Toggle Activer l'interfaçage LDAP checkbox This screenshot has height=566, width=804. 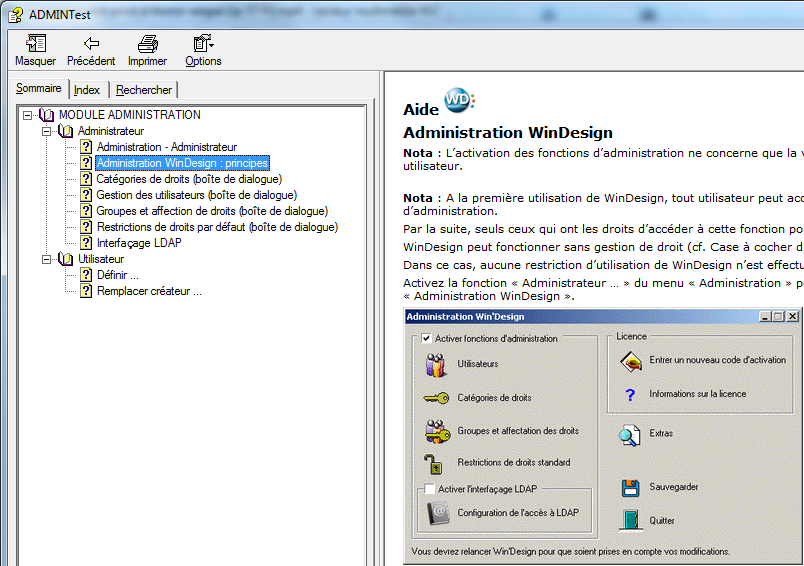(430, 489)
